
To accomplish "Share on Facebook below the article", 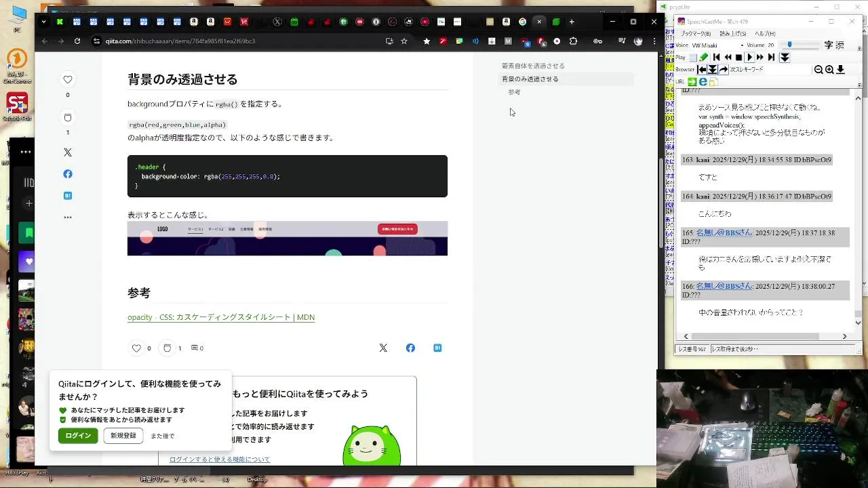I will 410,348.
